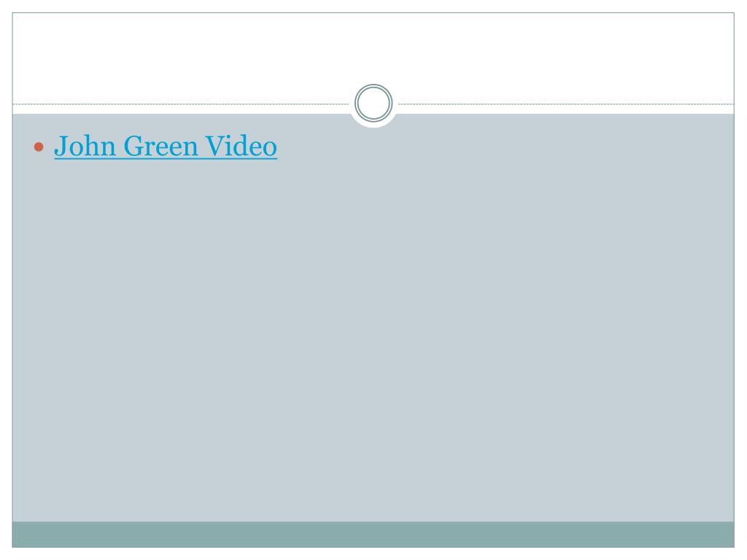The image size is (747, 560).
Task: Open the John Green Video hyperlink
Action: [166, 146]
